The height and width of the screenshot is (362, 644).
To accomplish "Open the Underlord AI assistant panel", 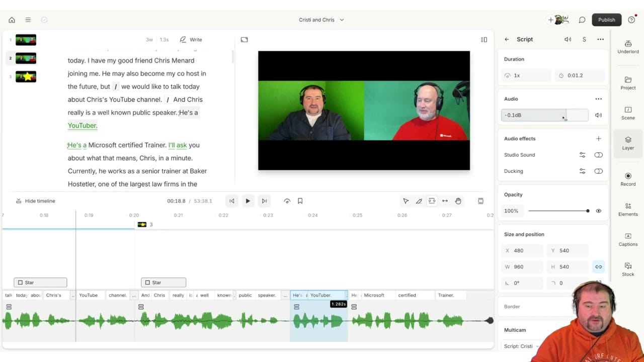I will (x=627, y=45).
